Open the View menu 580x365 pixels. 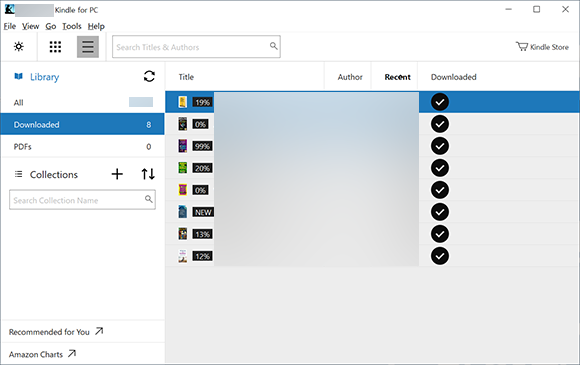click(30, 26)
